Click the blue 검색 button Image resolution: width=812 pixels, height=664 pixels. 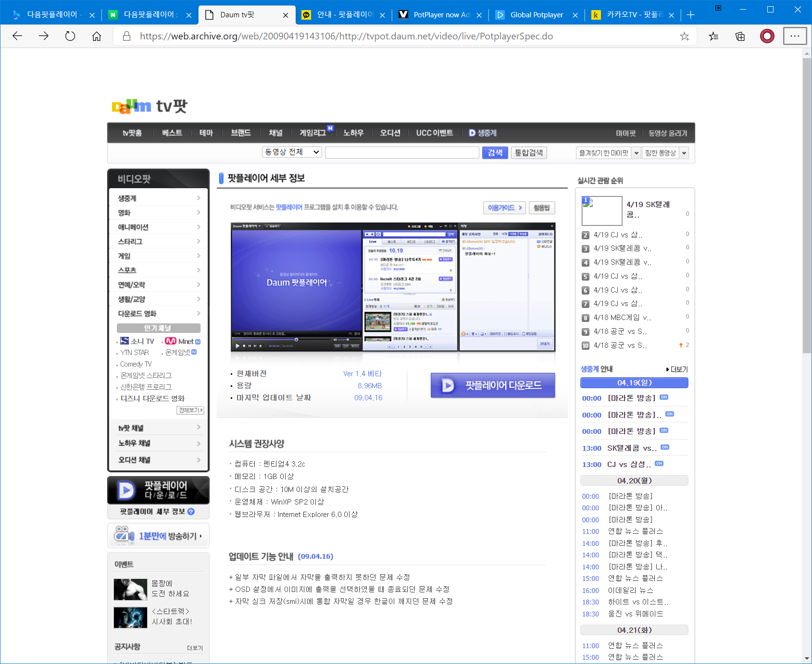(495, 152)
